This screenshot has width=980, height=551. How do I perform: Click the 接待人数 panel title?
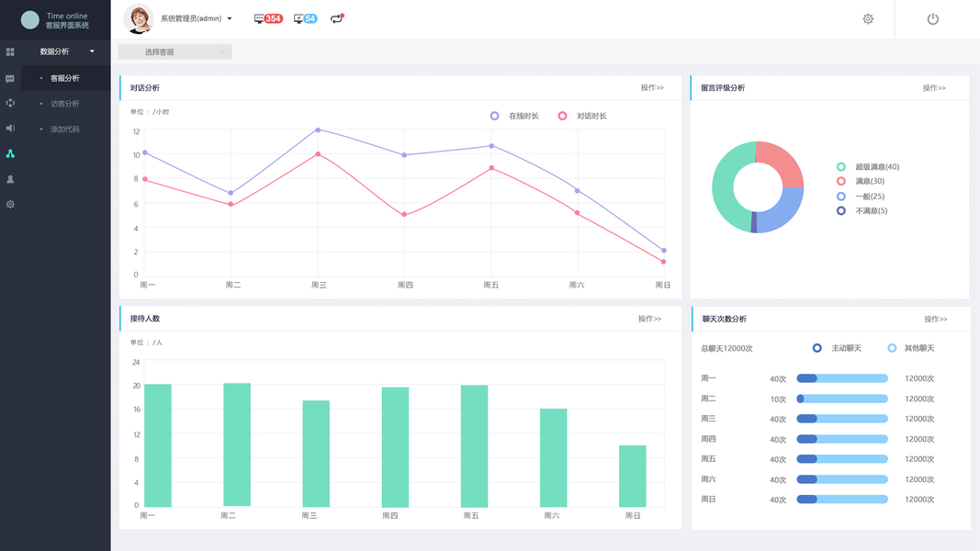point(144,319)
